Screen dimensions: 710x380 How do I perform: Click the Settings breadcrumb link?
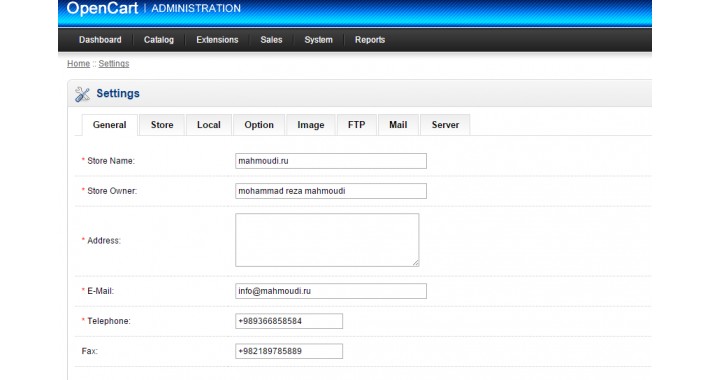tap(114, 63)
